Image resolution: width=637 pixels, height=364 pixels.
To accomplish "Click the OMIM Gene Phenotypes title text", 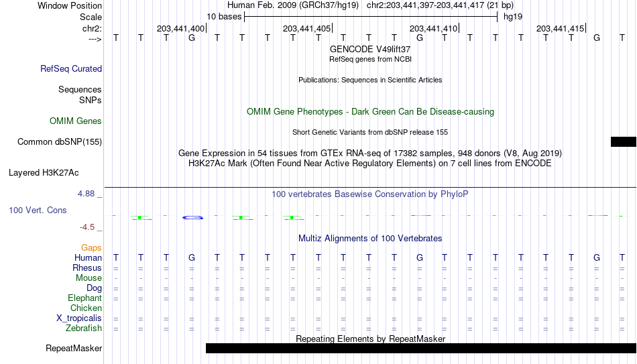I will 371,112.
